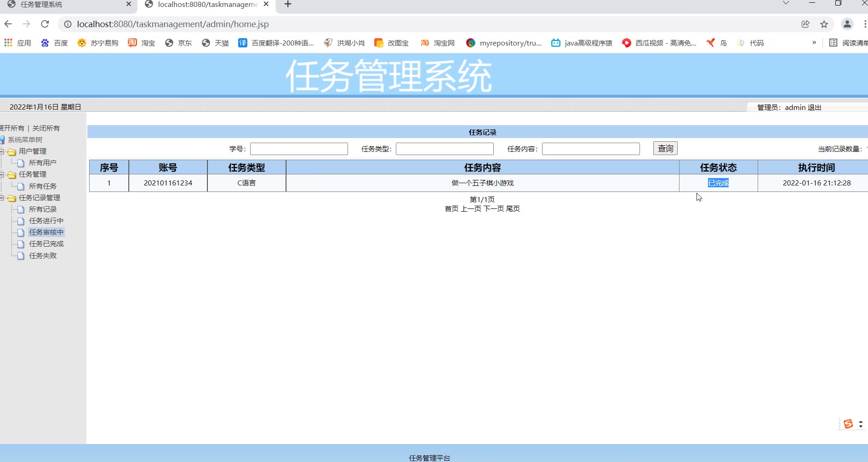Click 关闭所有 to collapse tree
Viewport: 868px width, 462px height.
coord(46,128)
